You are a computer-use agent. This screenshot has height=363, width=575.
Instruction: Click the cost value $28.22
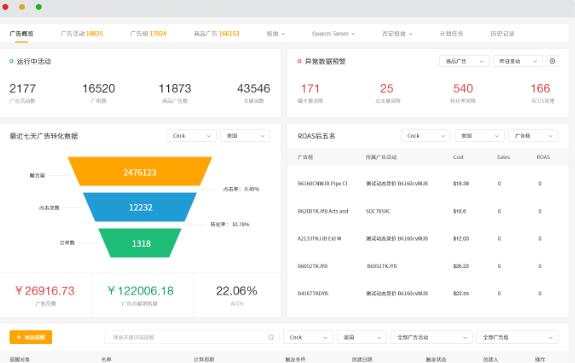click(461, 266)
